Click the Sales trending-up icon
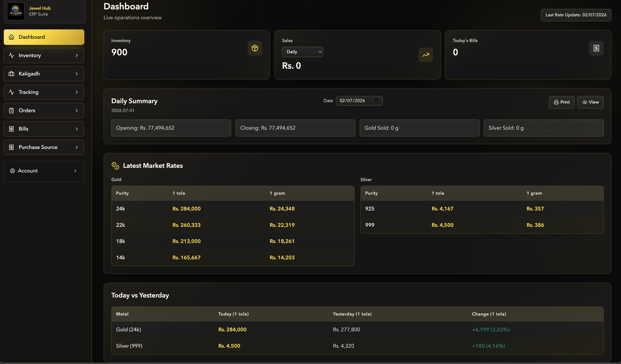621x364 pixels. pyautogui.click(x=426, y=55)
